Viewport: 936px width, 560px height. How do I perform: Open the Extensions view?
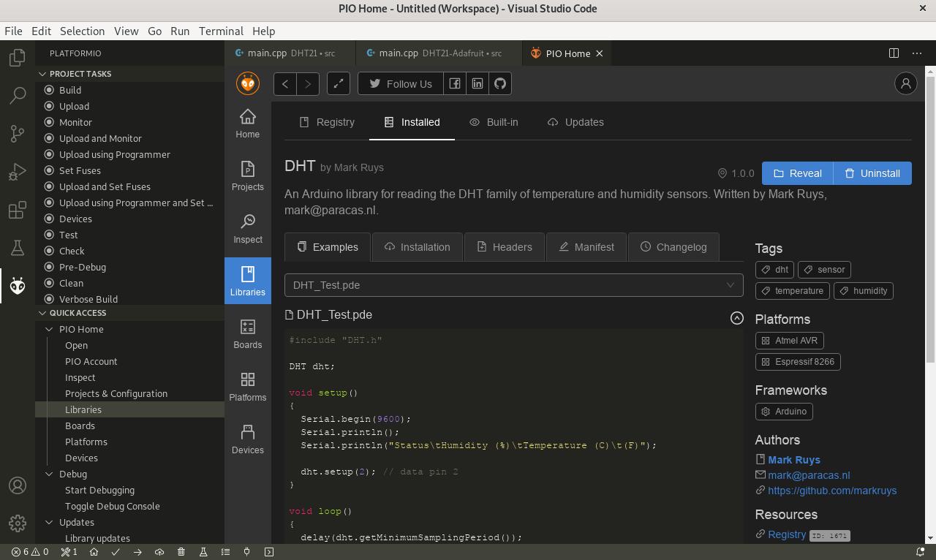point(18,210)
